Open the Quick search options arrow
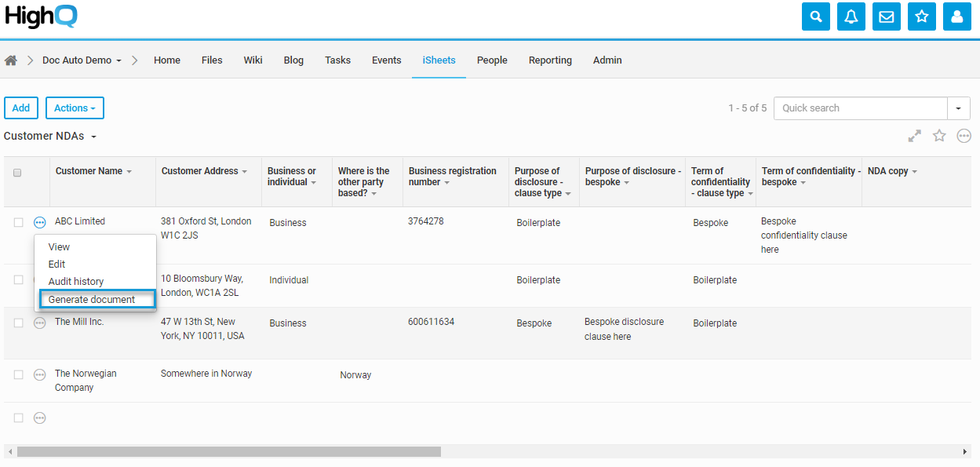Viewport: 980px width, 467px height. coord(958,108)
